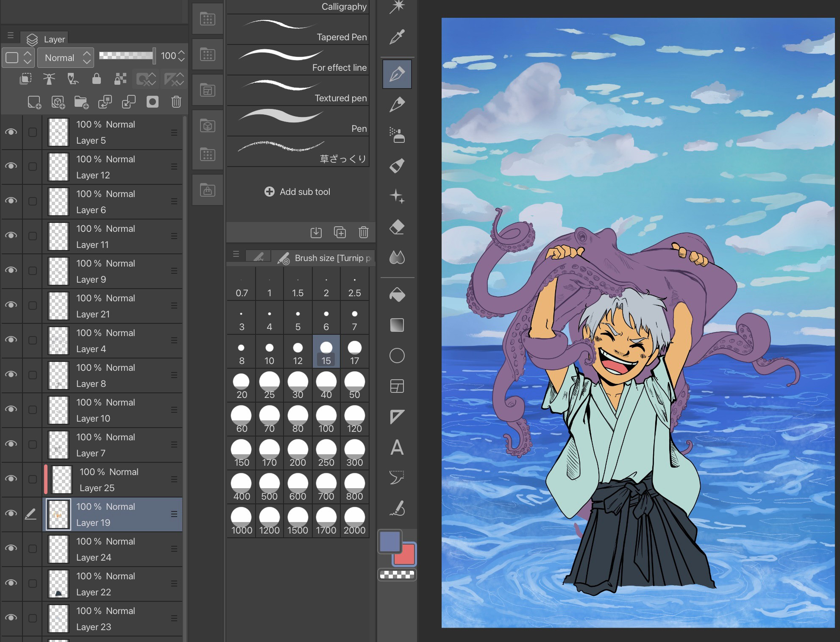Select the Figure ellipse tool
This screenshot has height=642, width=840.
click(x=397, y=356)
